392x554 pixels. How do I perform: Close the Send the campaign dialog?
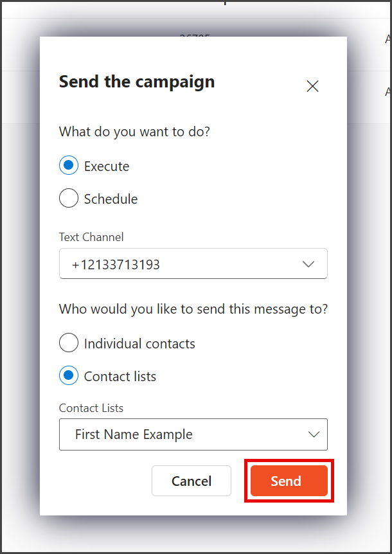[x=312, y=86]
